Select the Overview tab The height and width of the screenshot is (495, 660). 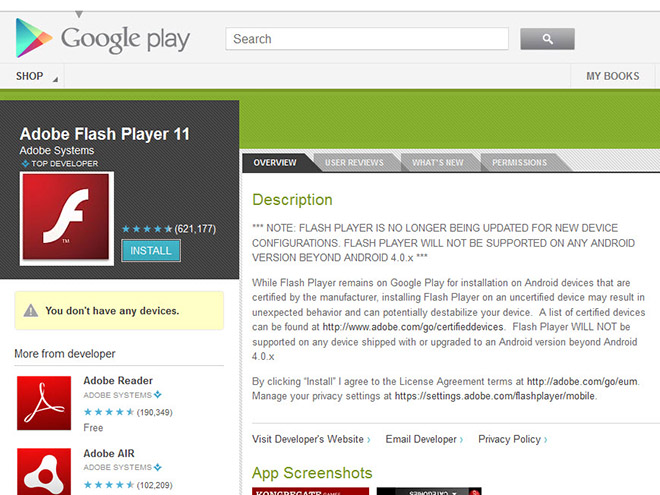coord(275,162)
